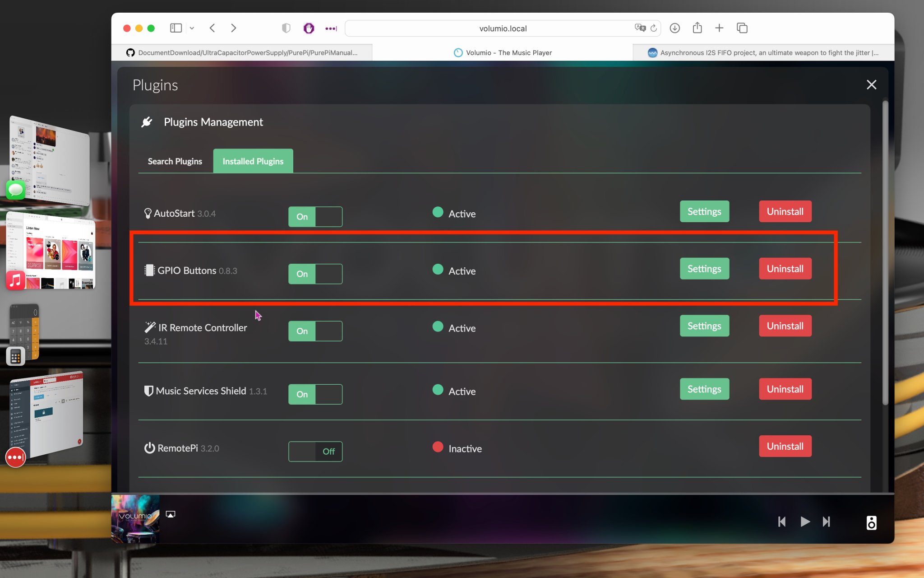
Task: Open the Music window in Stage Manager
Action: tap(51, 251)
